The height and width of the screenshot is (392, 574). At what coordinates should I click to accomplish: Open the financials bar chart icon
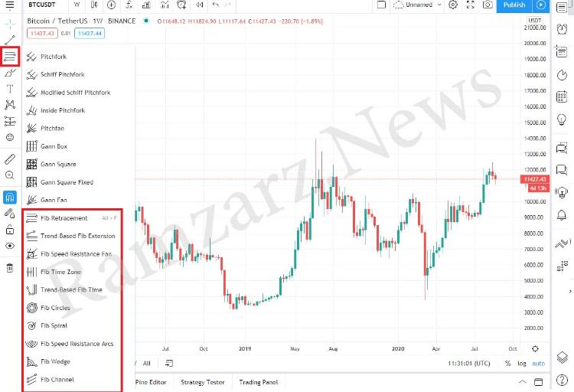(x=146, y=5)
